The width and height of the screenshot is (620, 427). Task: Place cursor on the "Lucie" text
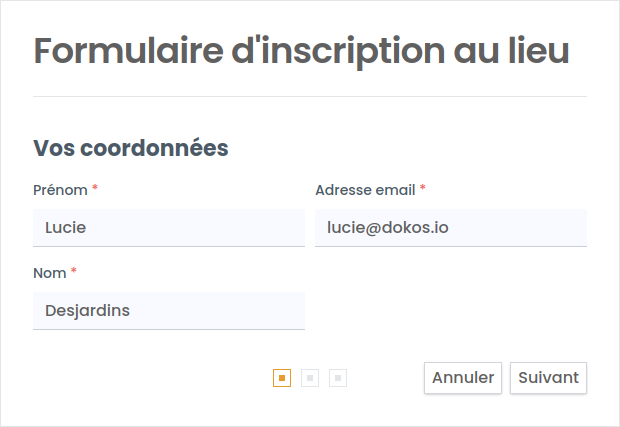(66, 228)
